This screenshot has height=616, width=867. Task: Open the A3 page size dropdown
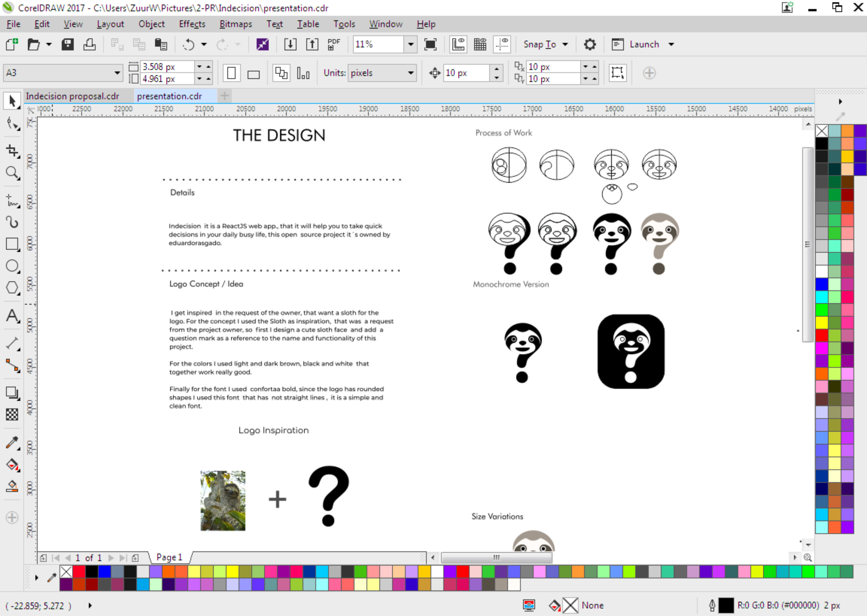point(117,73)
